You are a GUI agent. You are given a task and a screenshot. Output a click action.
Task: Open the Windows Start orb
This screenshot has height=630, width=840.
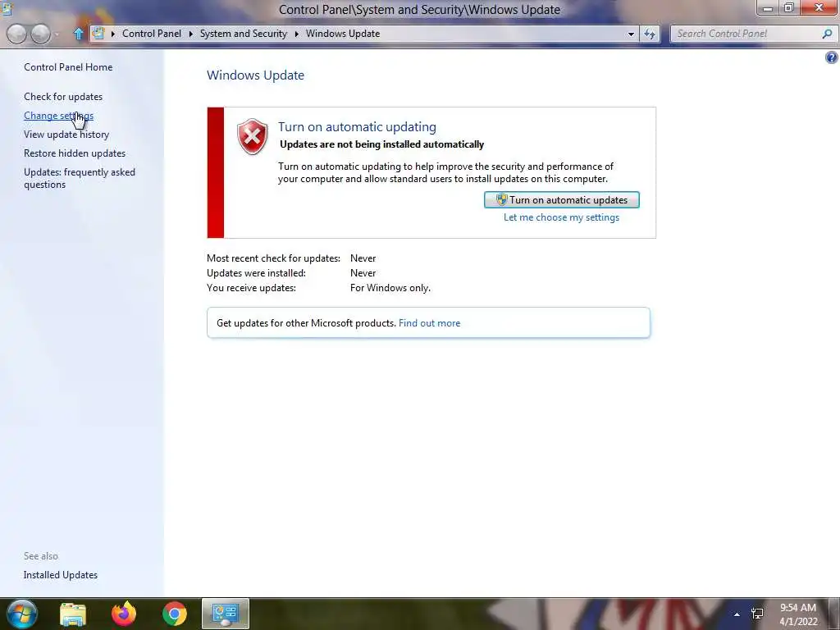pos(22,614)
